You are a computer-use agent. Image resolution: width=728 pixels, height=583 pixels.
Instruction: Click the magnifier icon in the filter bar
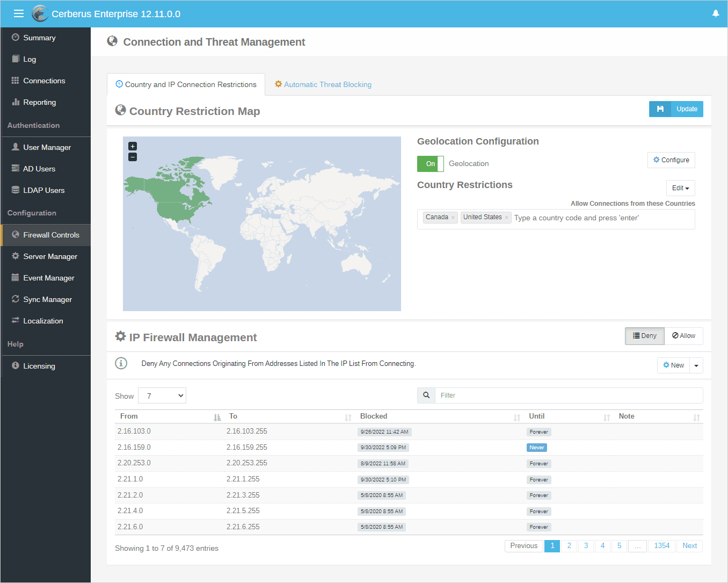(426, 395)
